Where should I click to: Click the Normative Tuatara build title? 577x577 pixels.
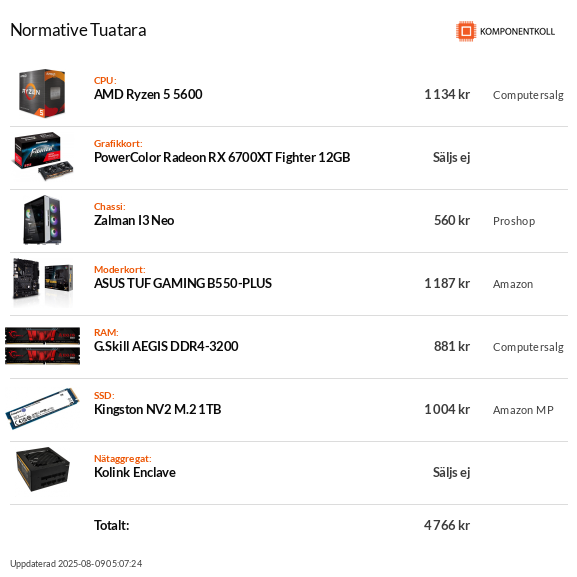[x=78, y=30]
